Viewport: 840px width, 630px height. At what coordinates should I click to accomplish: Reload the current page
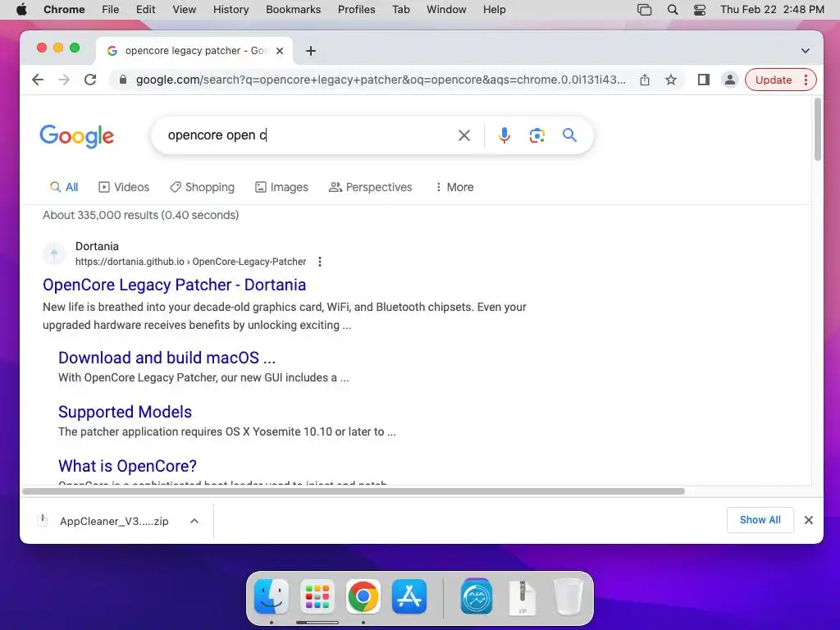click(x=90, y=80)
